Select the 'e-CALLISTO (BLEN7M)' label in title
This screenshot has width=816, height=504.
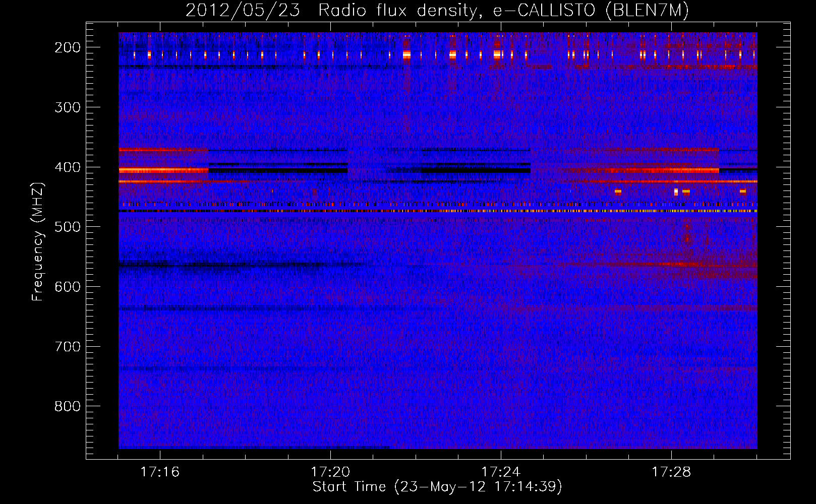[591, 11]
